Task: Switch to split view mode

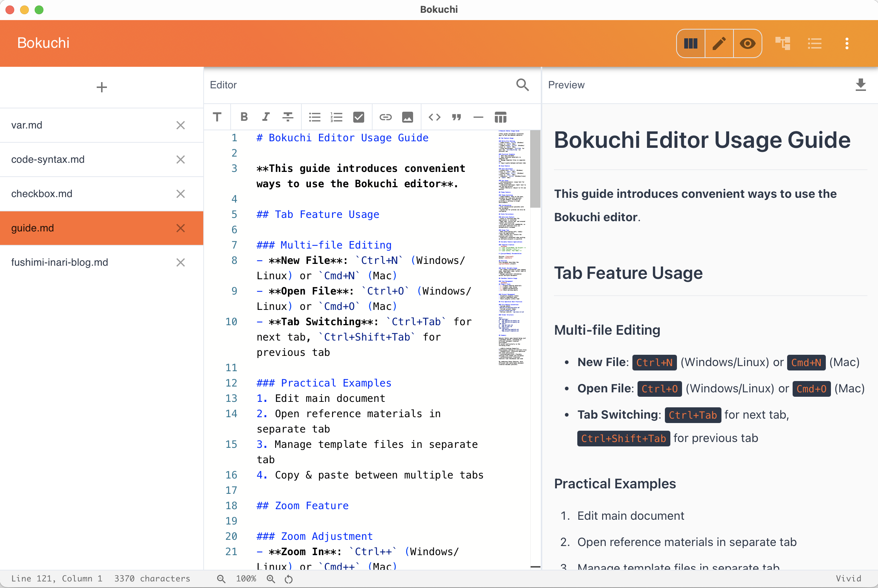Action: [x=690, y=43]
